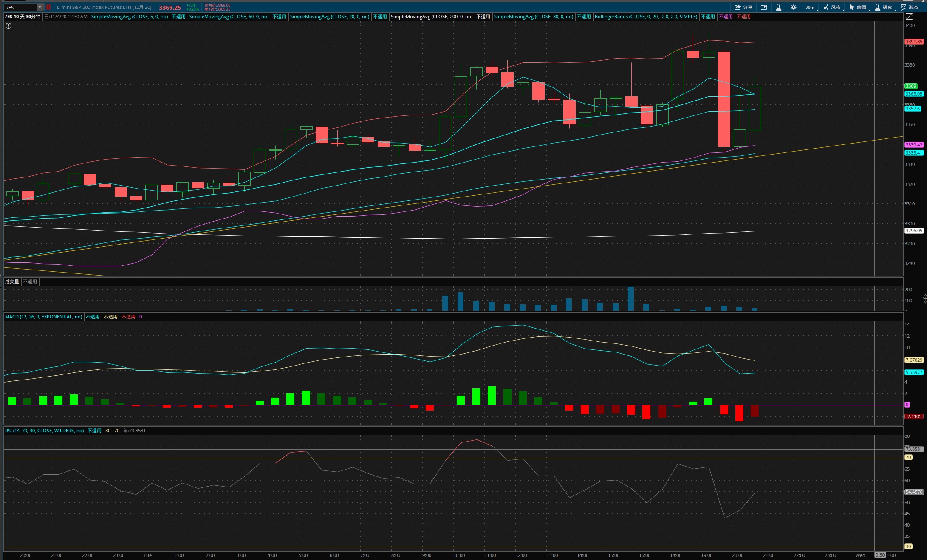
Task: Click the /ES symbol input field
Action: [20, 7]
